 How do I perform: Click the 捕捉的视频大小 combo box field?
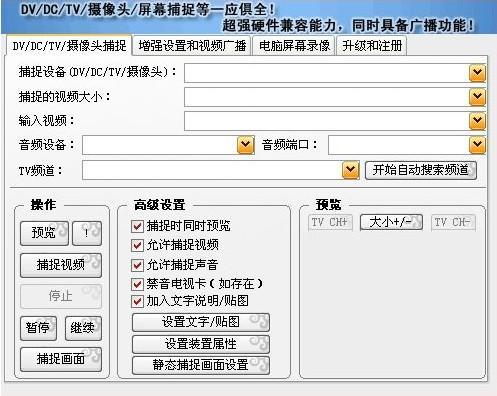335,97
